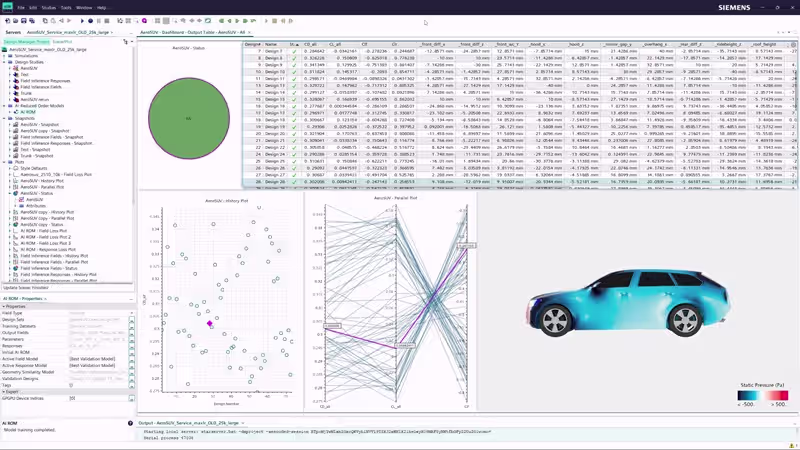Collapse the AI Reduced Order Models node
Viewport: 800px width, 450px height.
pyautogui.click(x=5, y=106)
